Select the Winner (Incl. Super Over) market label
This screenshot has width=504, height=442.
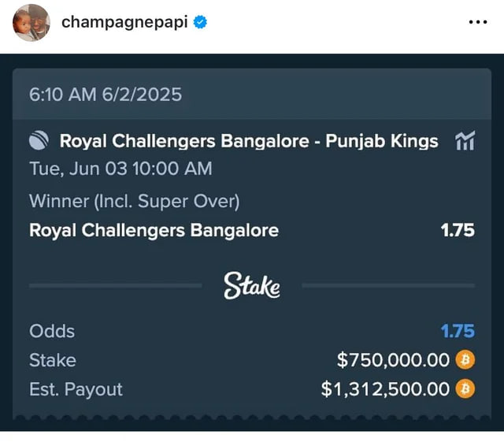click(x=134, y=201)
